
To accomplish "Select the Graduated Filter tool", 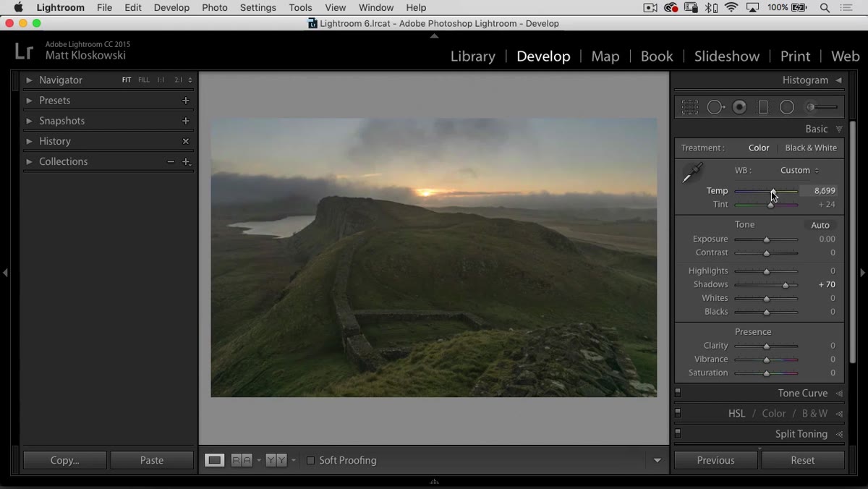I will [x=762, y=107].
